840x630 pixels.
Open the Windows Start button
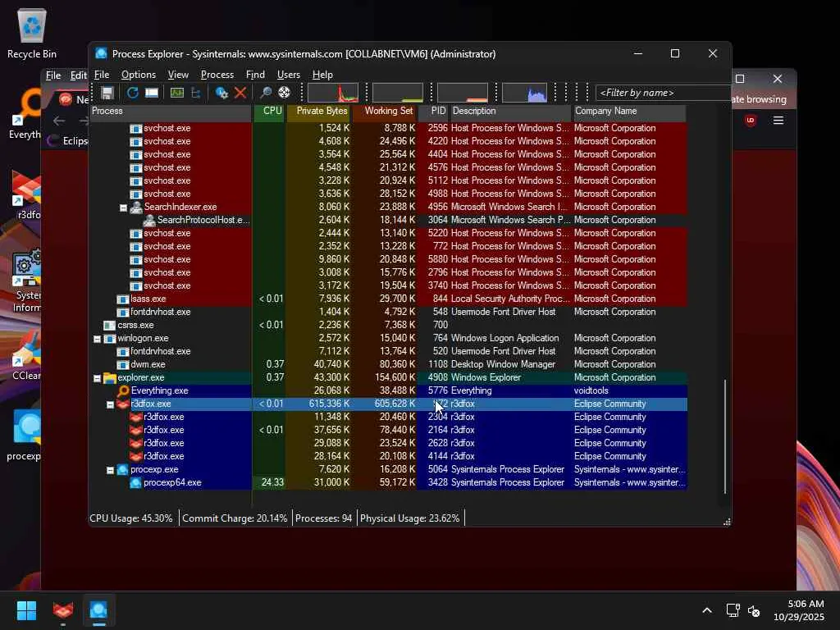(26, 610)
